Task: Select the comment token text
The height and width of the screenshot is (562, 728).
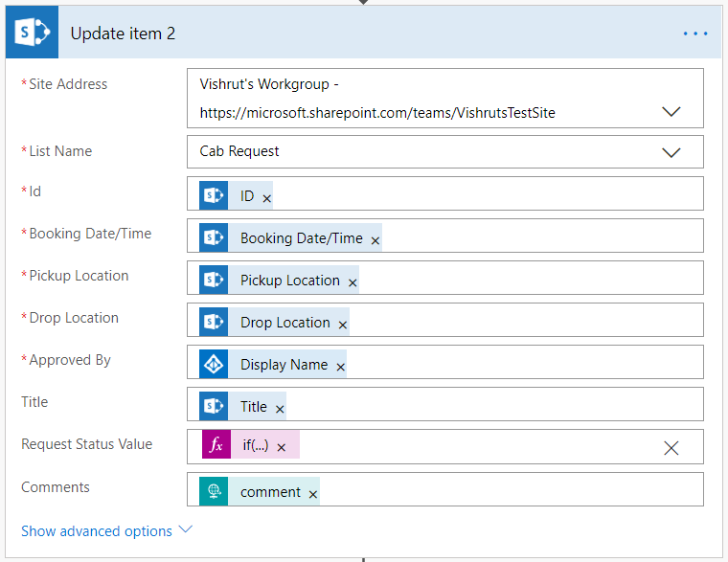Action: pyautogui.click(x=270, y=492)
